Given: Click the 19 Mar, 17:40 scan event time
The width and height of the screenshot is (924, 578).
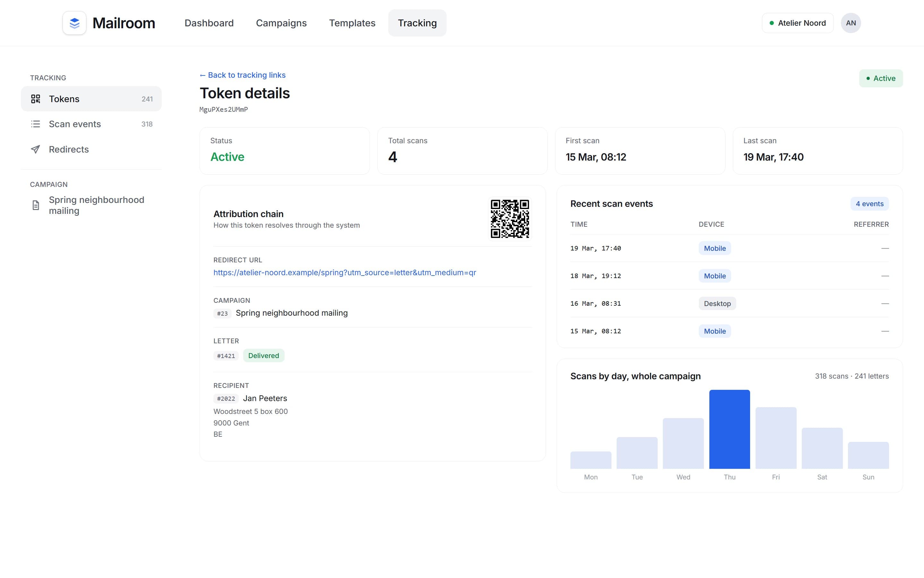Looking at the screenshot, I should click(x=596, y=249).
